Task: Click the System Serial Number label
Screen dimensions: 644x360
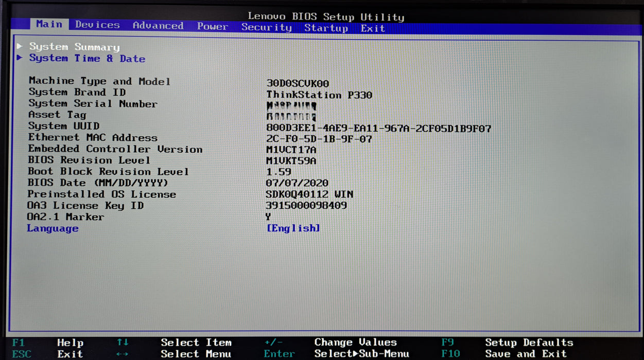Action: point(93,104)
